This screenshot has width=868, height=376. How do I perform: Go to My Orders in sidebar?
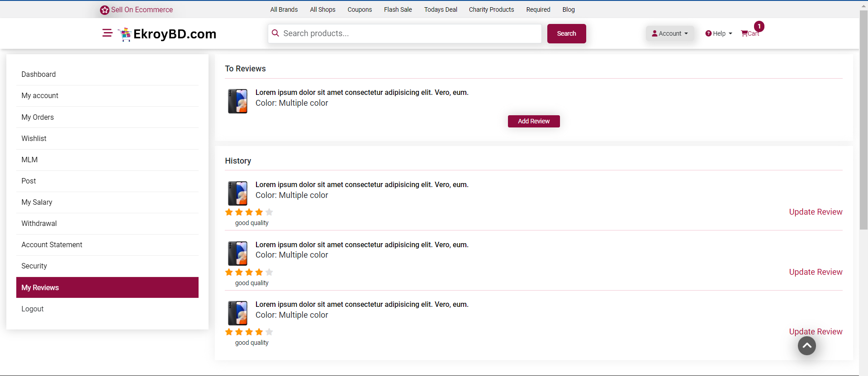[x=38, y=117]
